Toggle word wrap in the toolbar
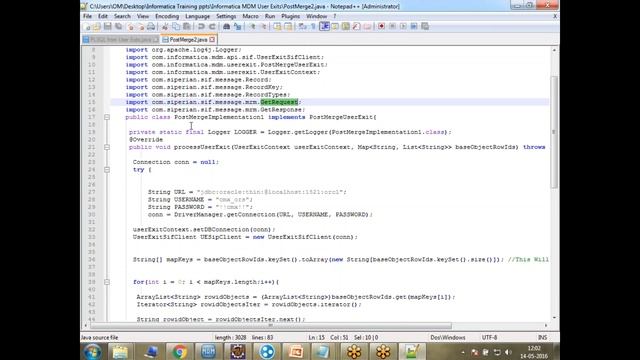Screen dimensions: 640x360 click(302, 27)
